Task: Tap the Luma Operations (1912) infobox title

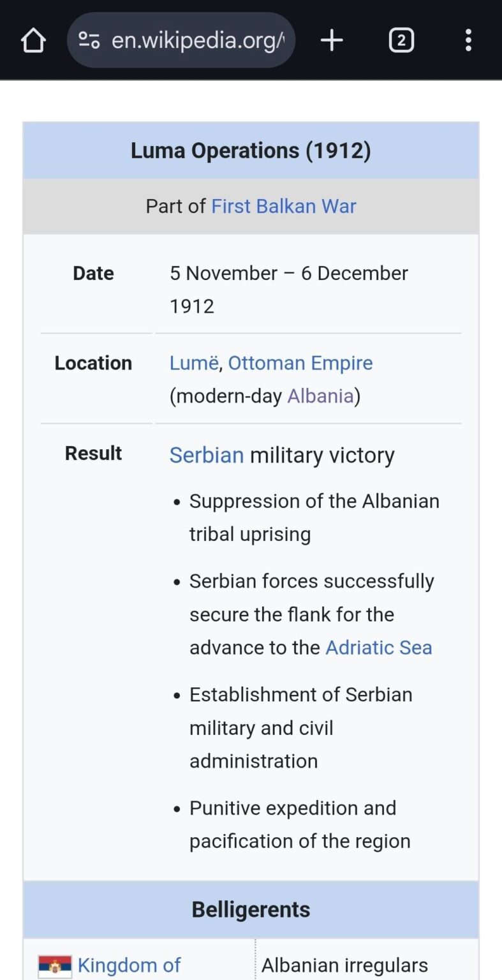Action: [x=251, y=151]
